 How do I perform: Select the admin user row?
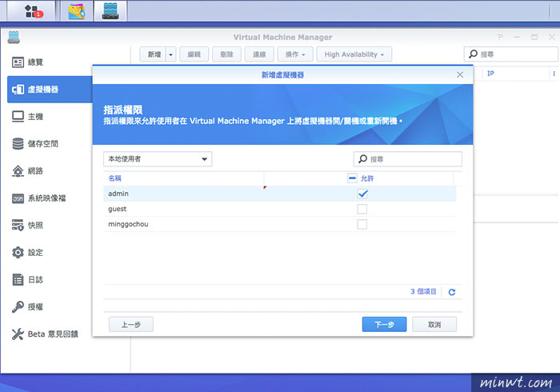point(280,194)
